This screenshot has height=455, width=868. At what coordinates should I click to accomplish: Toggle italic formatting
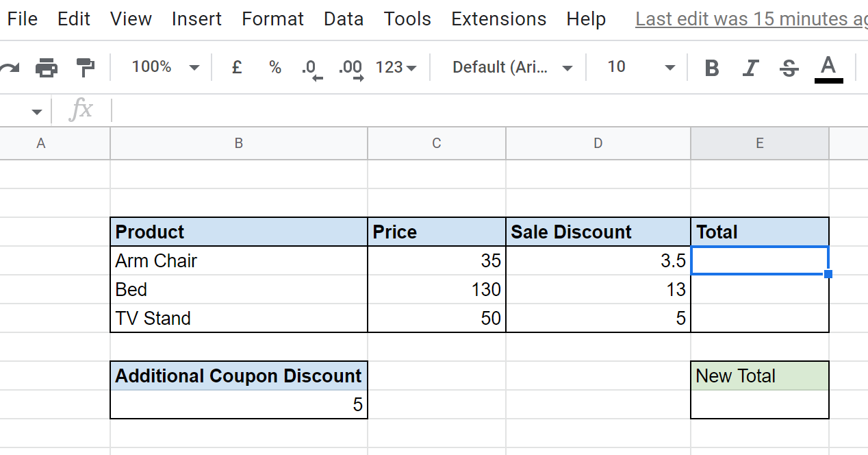pyautogui.click(x=751, y=68)
